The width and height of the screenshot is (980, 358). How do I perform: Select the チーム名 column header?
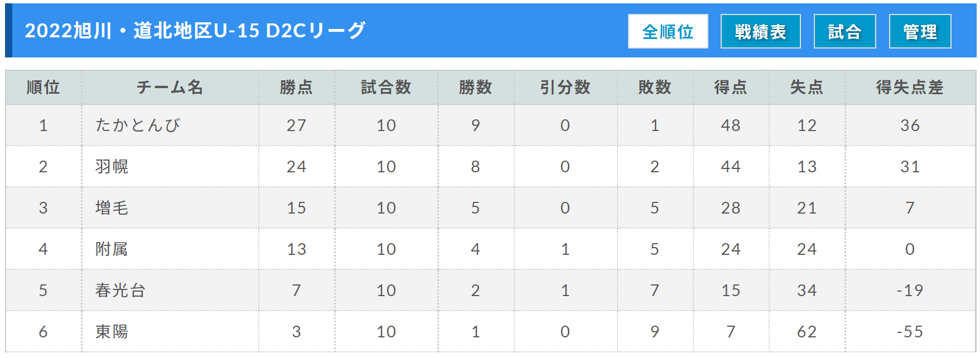coord(170,87)
